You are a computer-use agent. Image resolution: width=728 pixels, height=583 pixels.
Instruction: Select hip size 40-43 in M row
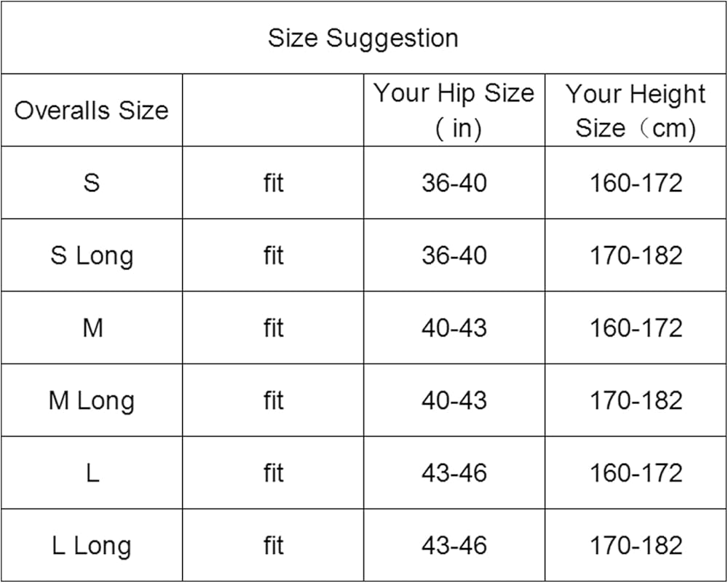(454, 328)
